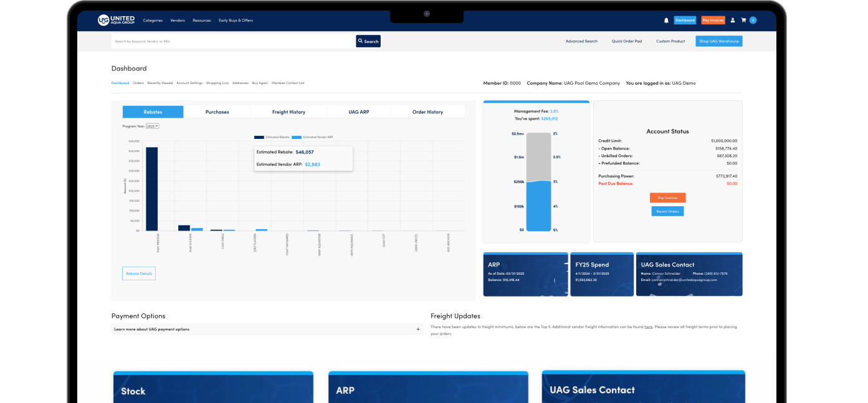Go to the Orders account link
The height and width of the screenshot is (403, 868).
pyautogui.click(x=138, y=83)
